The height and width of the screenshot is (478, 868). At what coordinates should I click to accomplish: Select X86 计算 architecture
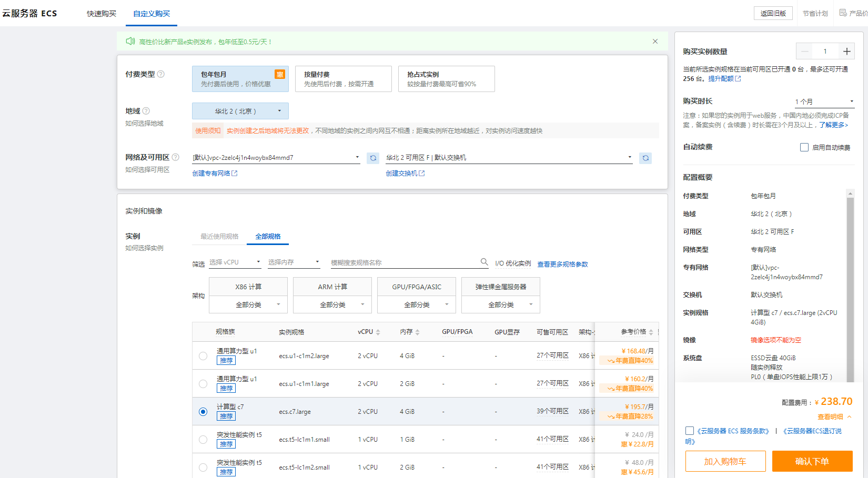click(x=248, y=287)
